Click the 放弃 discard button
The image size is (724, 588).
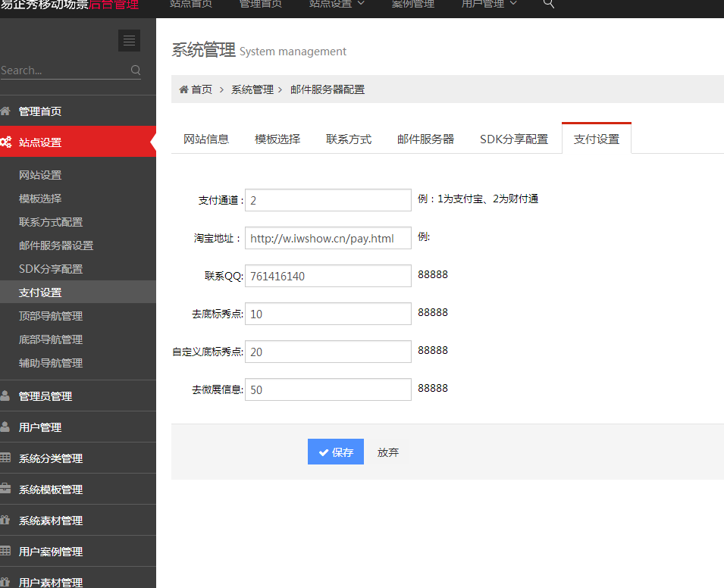387,451
